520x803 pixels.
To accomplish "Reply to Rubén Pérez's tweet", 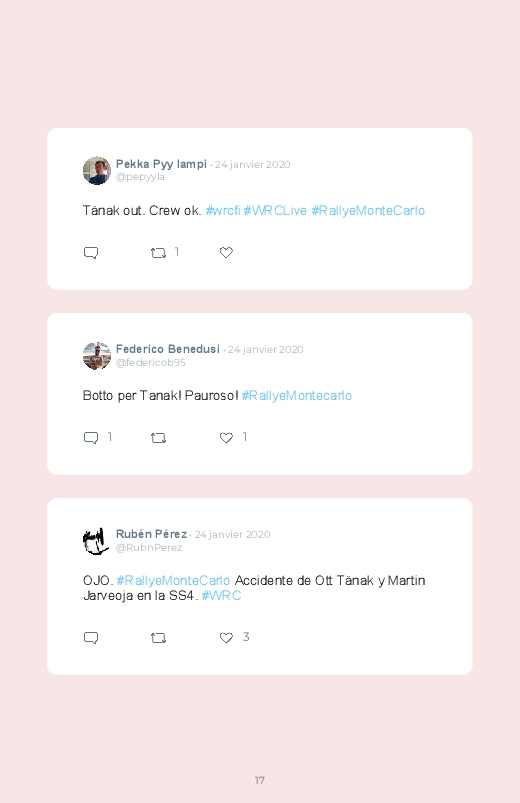I will tap(91, 638).
